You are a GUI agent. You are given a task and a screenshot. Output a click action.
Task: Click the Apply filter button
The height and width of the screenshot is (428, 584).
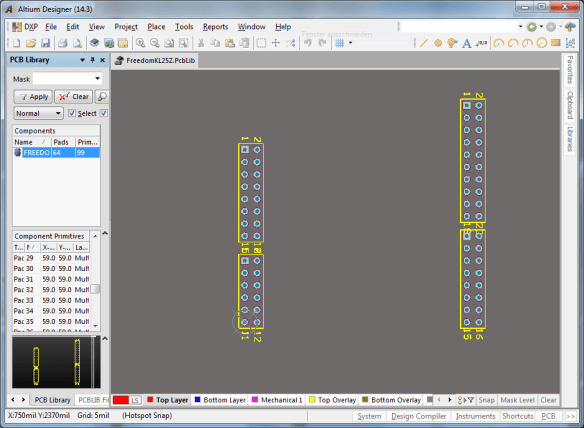[x=34, y=97]
